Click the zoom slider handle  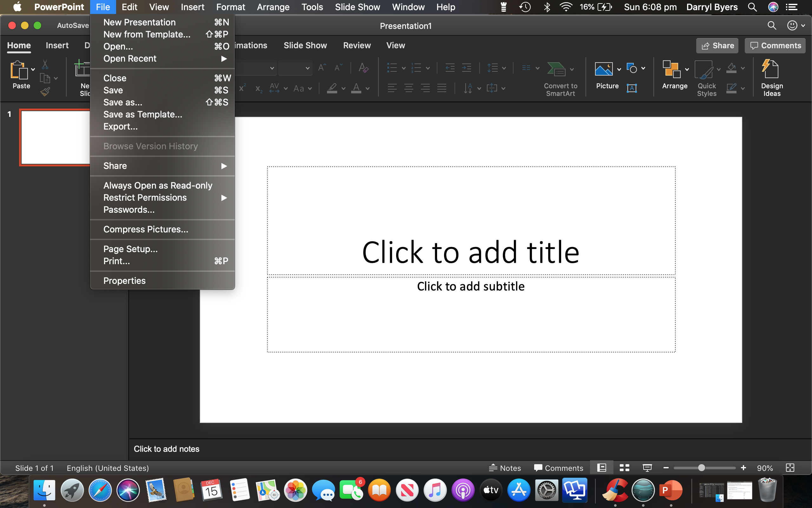[701, 468]
